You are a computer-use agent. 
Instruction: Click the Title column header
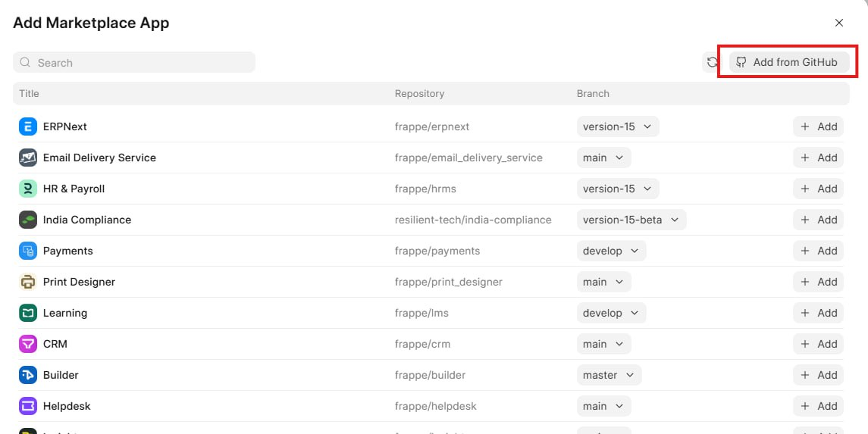pyautogui.click(x=29, y=93)
